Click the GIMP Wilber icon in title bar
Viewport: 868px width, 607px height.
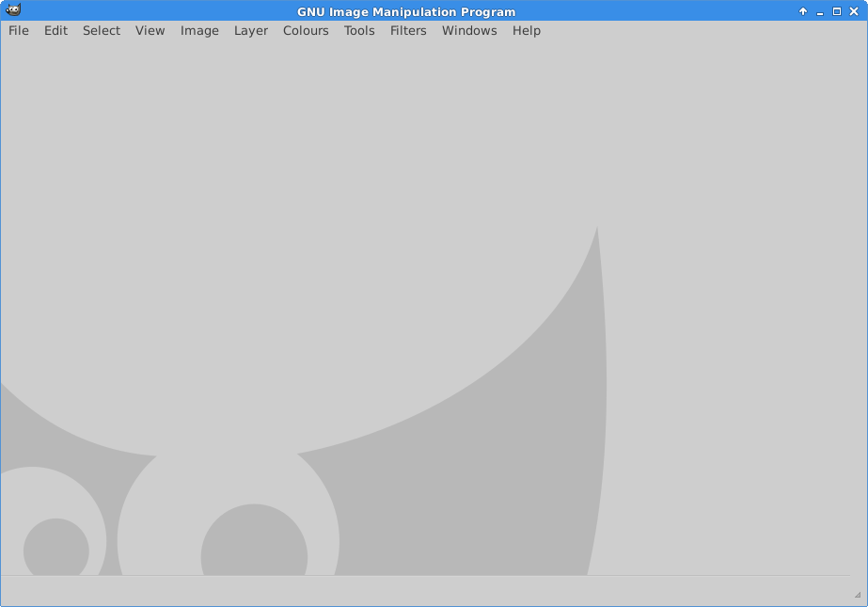[x=13, y=10]
